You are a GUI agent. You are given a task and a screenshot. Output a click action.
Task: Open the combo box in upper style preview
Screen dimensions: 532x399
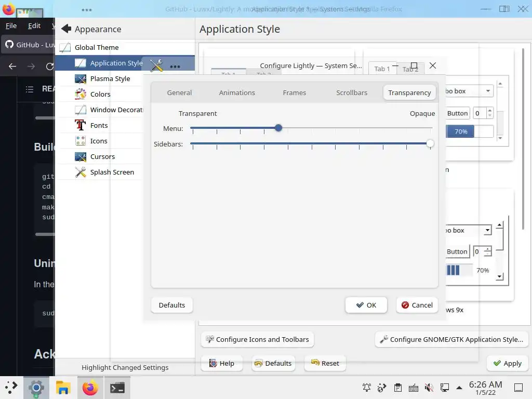(469, 91)
